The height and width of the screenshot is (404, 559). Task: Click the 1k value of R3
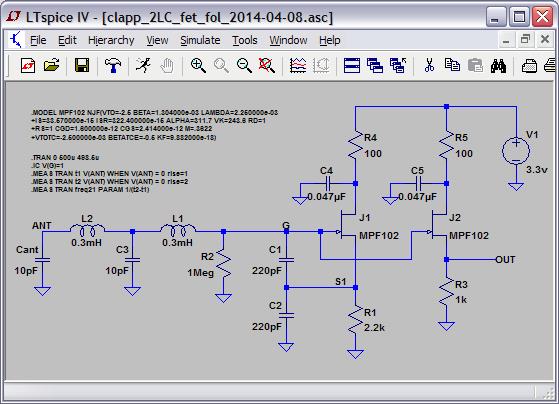tap(461, 300)
